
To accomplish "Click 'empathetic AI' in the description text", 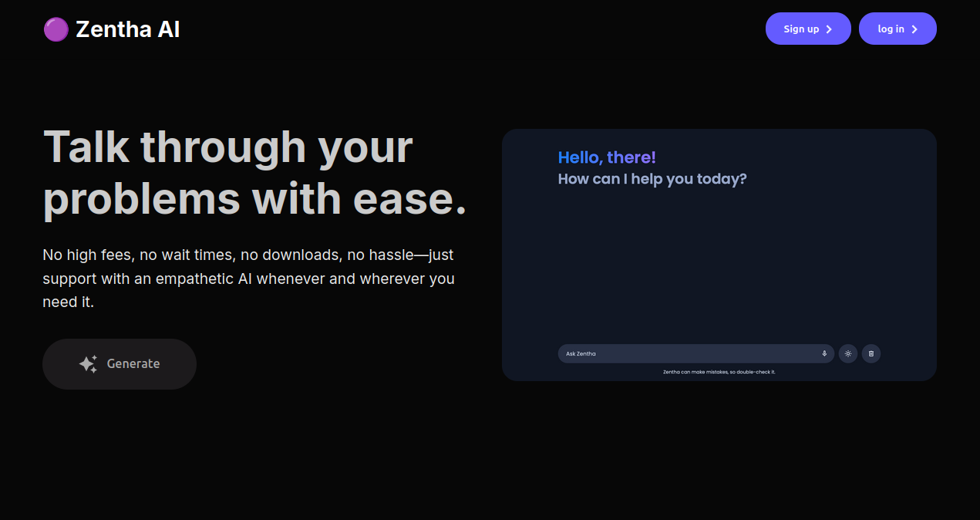I will coord(204,279).
